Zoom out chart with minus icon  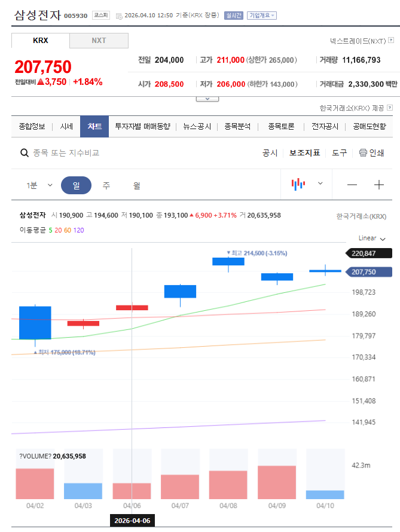click(x=352, y=185)
